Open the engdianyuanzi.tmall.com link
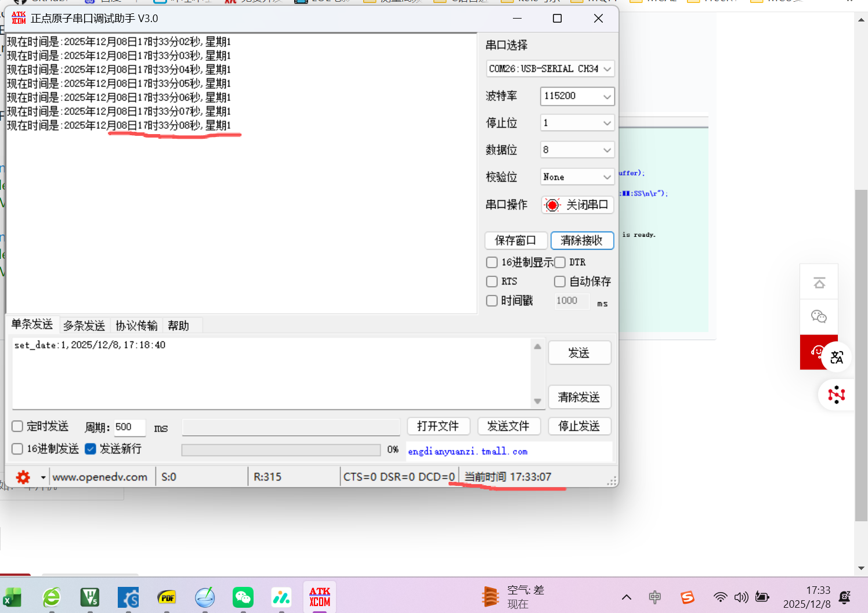Viewport: 868px width, 613px height. (468, 452)
